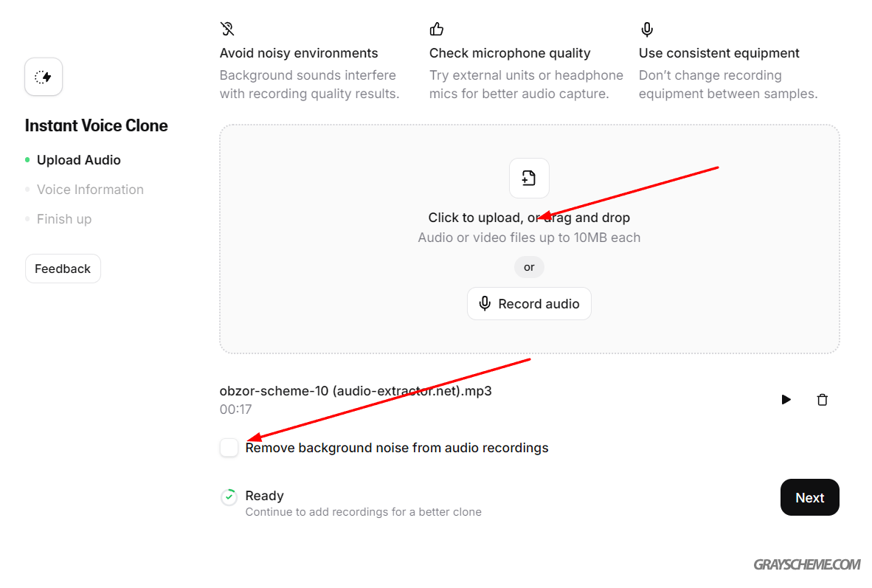
Task: Click the green Ready checkmark status icon
Action: click(x=229, y=497)
